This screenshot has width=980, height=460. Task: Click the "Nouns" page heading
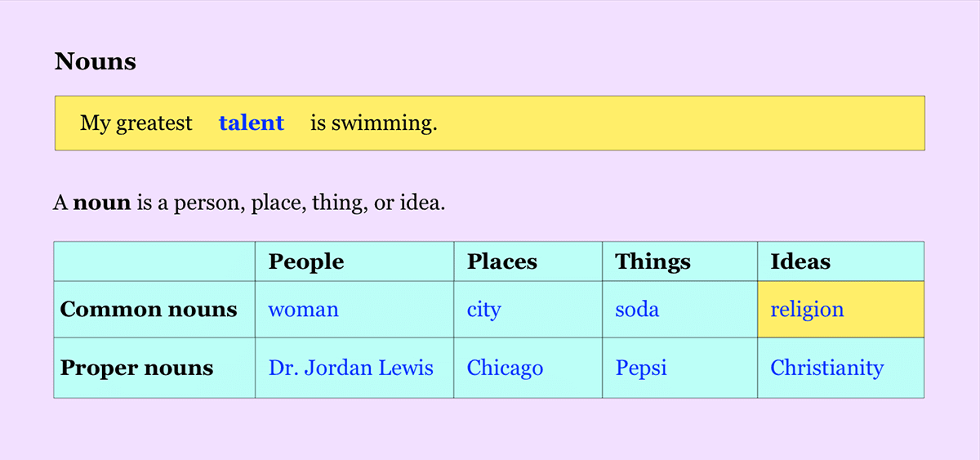point(96,61)
